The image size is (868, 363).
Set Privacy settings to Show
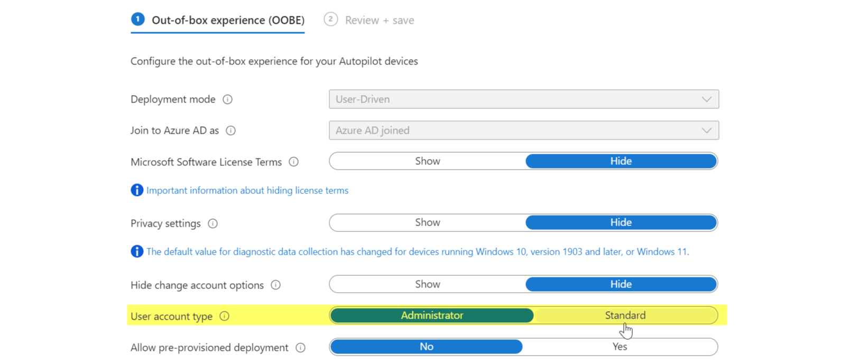(427, 222)
